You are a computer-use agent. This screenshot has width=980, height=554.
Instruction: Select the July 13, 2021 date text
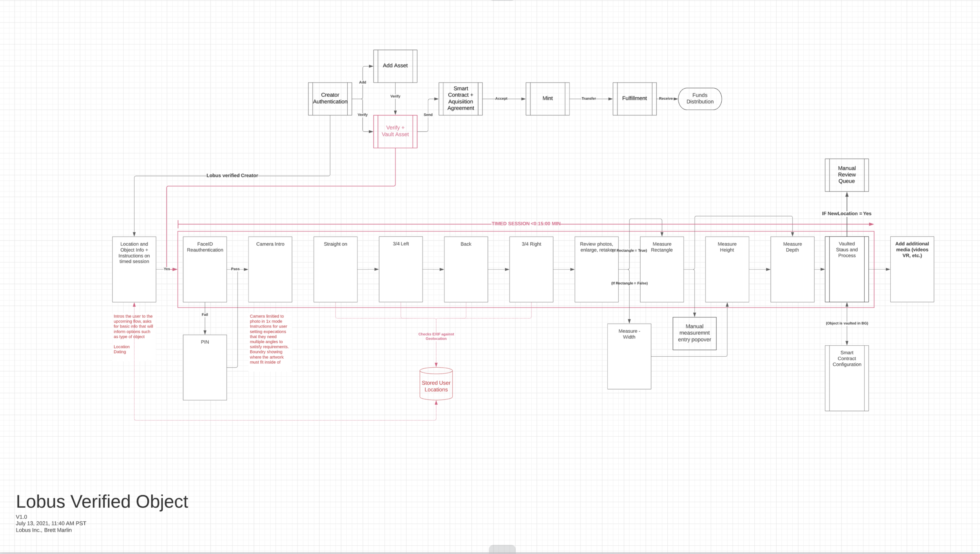51,523
